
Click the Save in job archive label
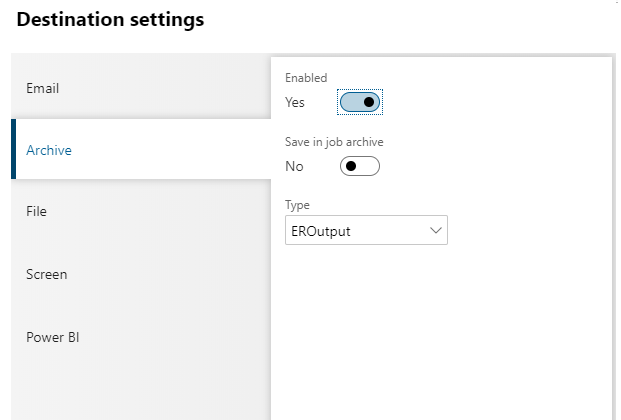334,142
